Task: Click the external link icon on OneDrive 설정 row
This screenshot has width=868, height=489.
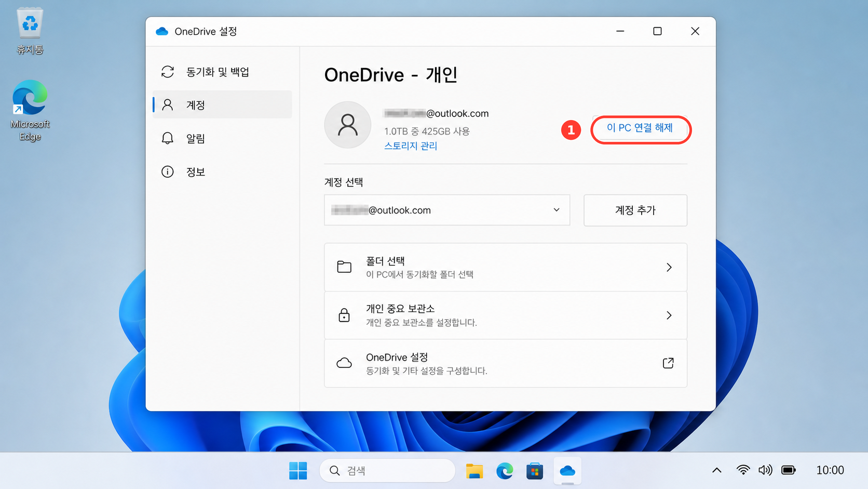Action: pyautogui.click(x=668, y=363)
